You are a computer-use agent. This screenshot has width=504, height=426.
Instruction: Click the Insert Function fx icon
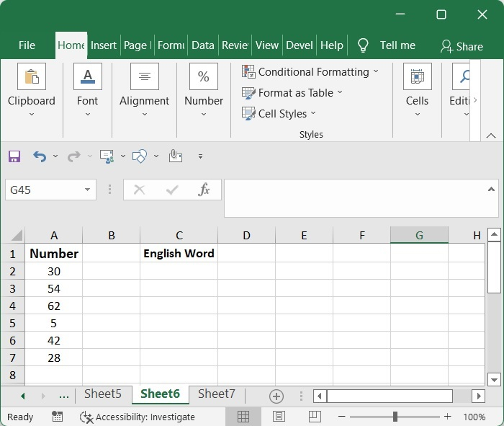(204, 190)
